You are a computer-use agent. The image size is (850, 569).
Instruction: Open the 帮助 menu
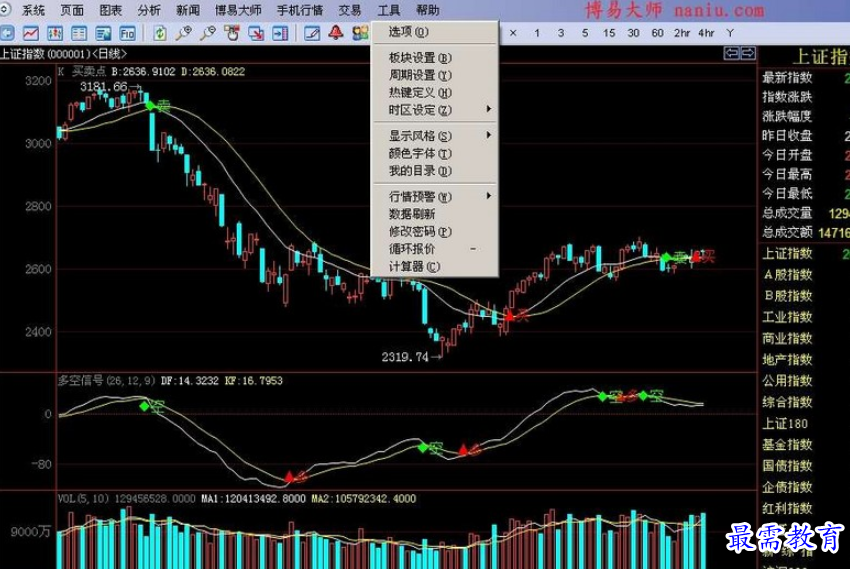click(428, 10)
